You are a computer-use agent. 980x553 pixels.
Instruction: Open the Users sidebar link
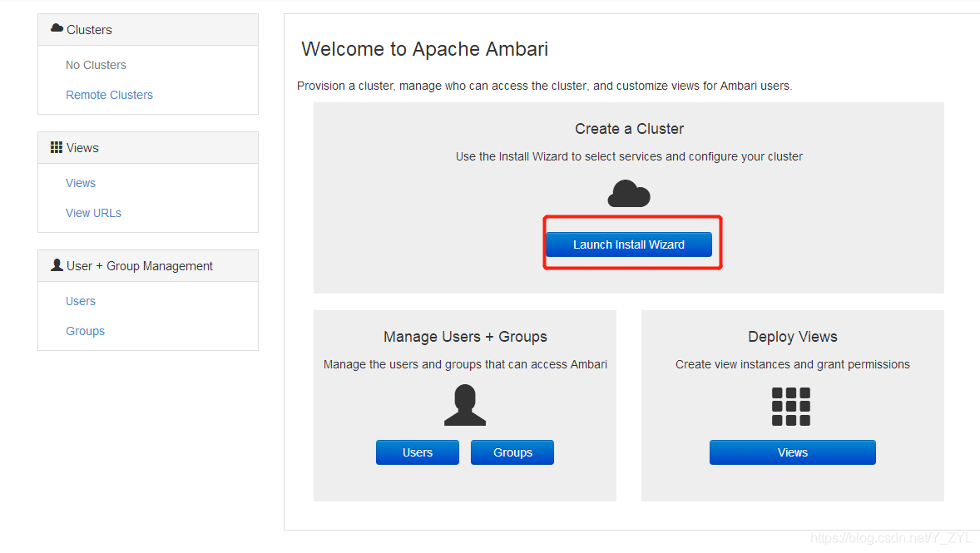click(x=81, y=301)
